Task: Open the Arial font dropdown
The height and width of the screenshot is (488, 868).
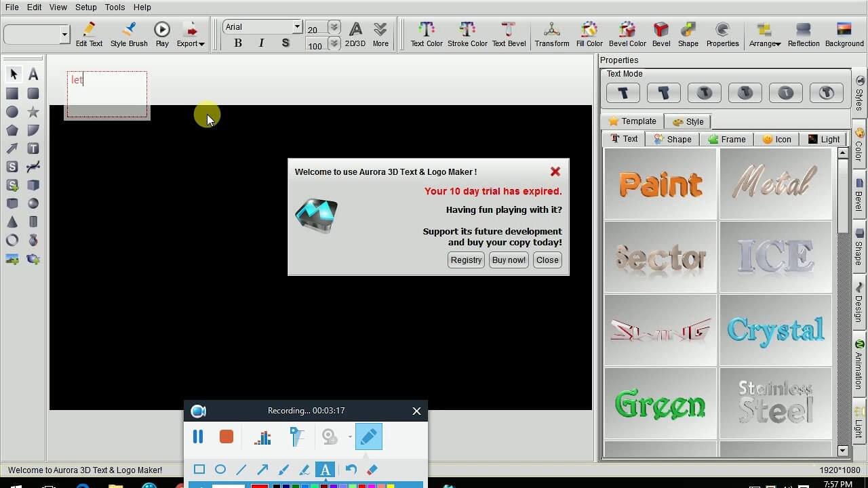Action: [x=297, y=27]
